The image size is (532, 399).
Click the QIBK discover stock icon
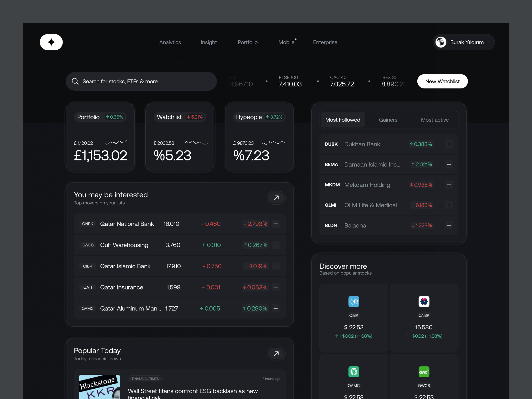pos(353,301)
